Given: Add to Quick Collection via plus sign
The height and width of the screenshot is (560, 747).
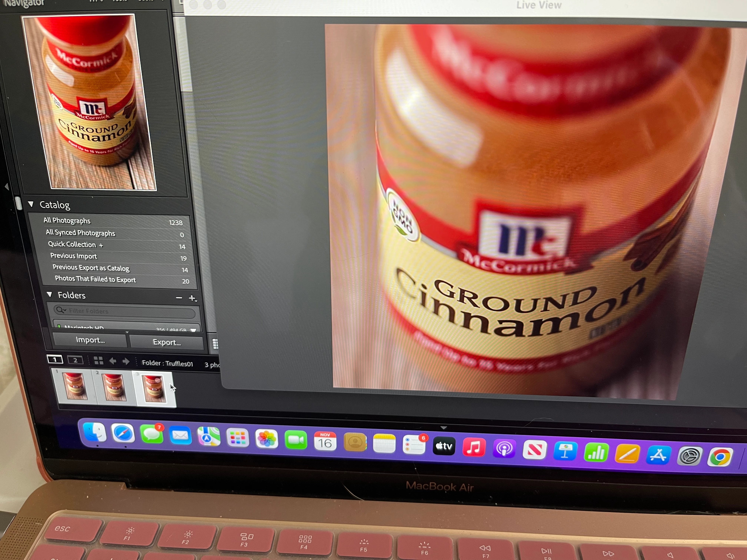Looking at the screenshot, I should tap(101, 245).
